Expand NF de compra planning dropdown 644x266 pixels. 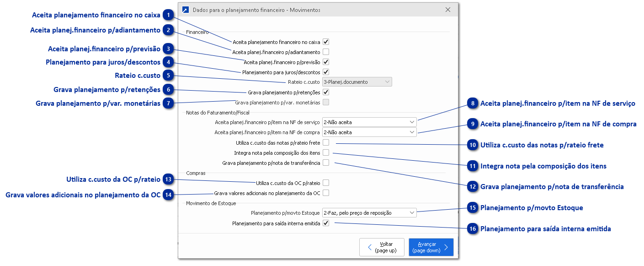[369, 132]
